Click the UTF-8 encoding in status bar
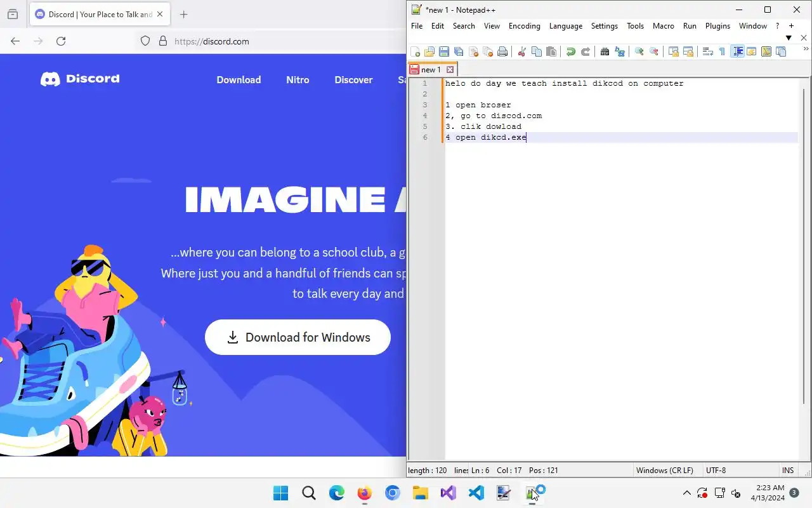812x508 pixels. pyautogui.click(x=716, y=471)
